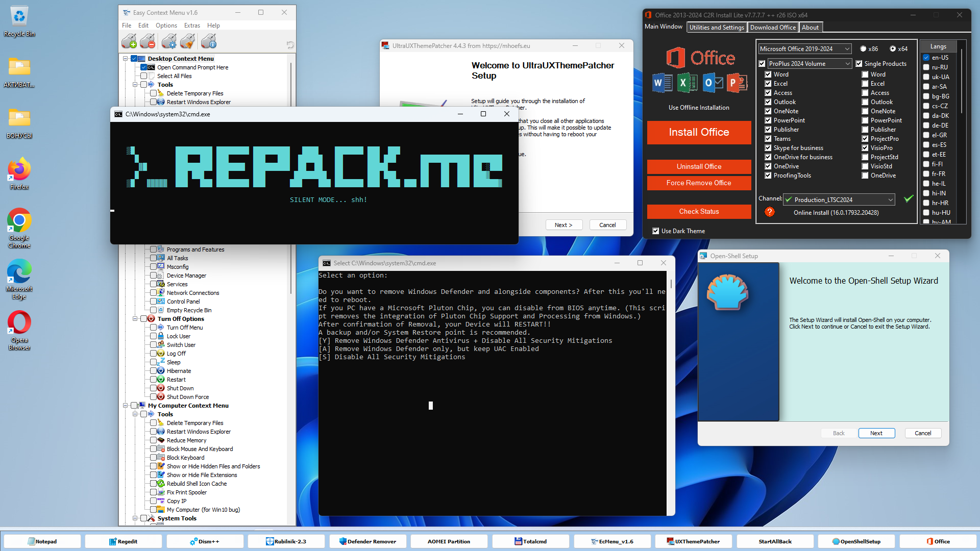This screenshot has width=980, height=551.
Task: Collapse the Desktop Context Menu tree node
Action: (126, 59)
